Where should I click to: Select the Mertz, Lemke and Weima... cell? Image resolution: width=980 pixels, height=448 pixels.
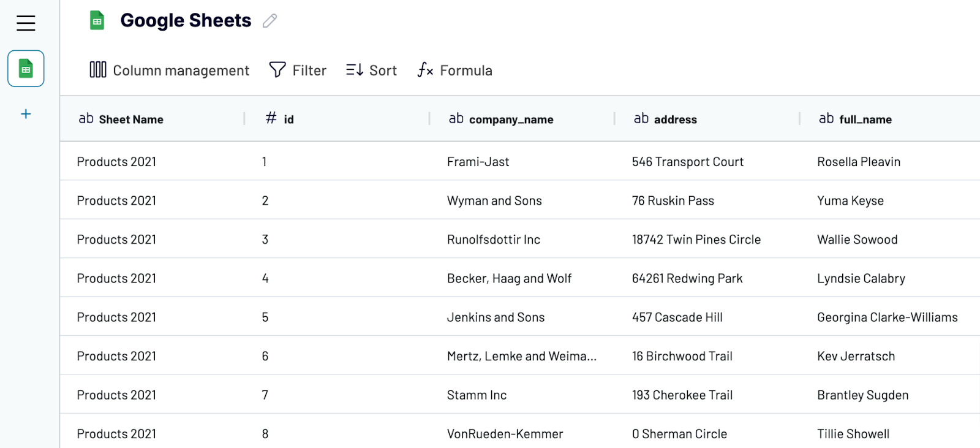pyautogui.click(x=521, y=356)
